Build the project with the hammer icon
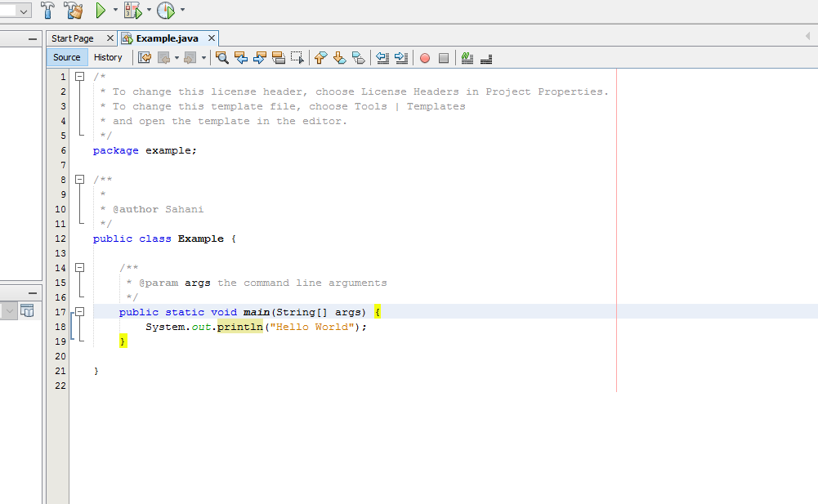 pos(47,11)
